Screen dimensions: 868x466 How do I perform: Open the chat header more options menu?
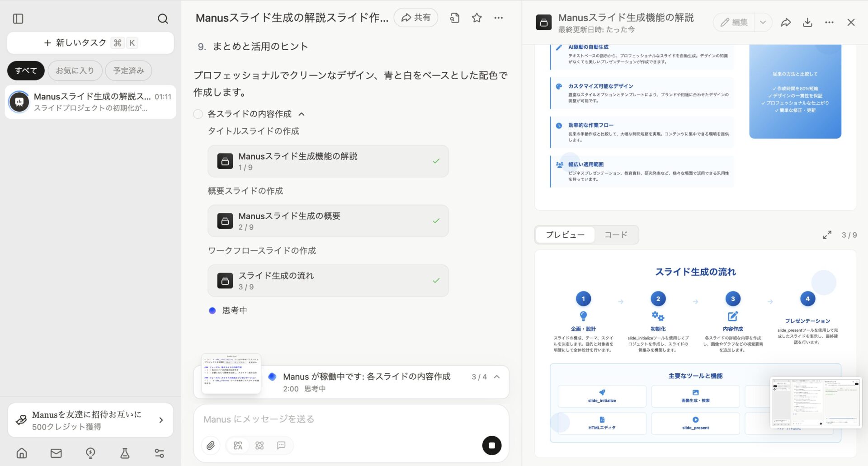[x=498, y=18]
